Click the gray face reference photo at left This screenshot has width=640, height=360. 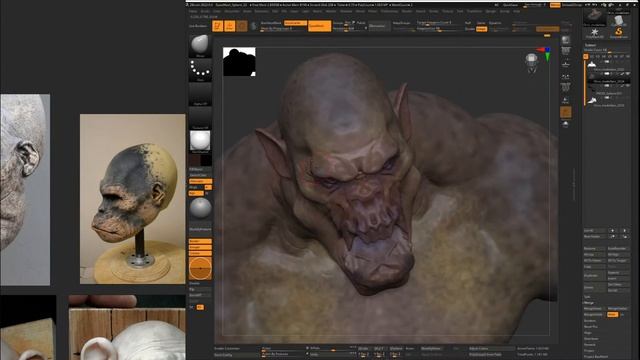[x=25, y=189]
